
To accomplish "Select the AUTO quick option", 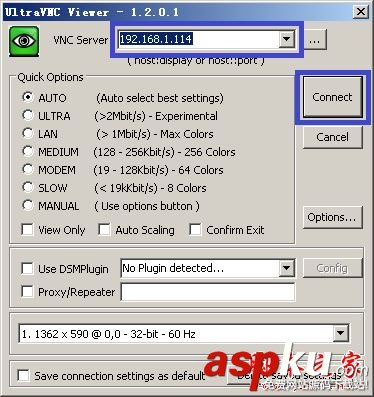I will [x=28, y=97].
